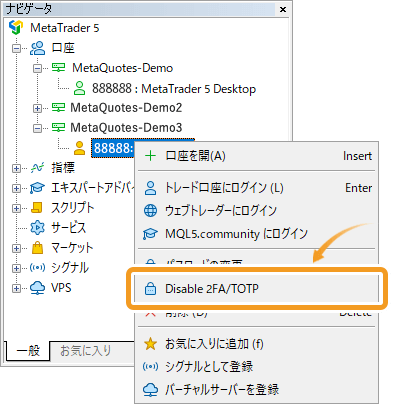Select highlighted 88888 account row
The image size is (393, 404).
point(113,148)
